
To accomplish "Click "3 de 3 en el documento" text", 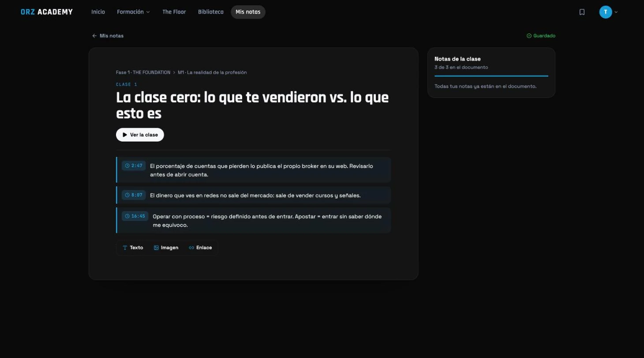I will point(461,67).
